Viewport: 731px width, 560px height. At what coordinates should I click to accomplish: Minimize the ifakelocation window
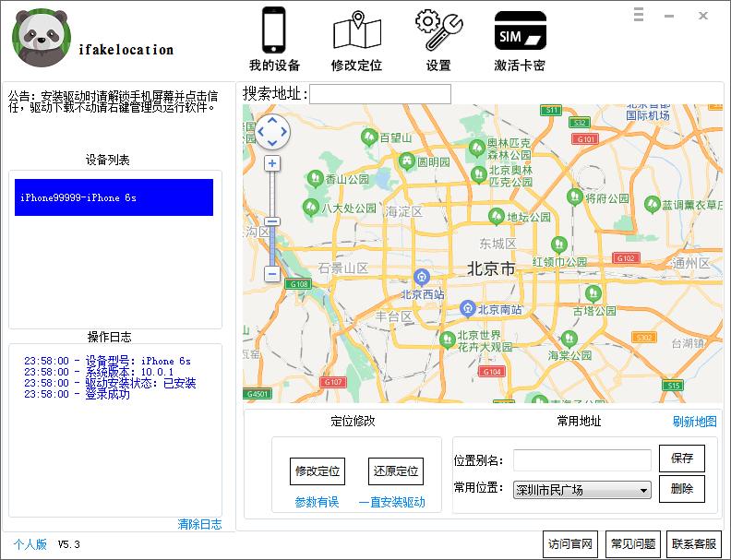tap(669, 16)
